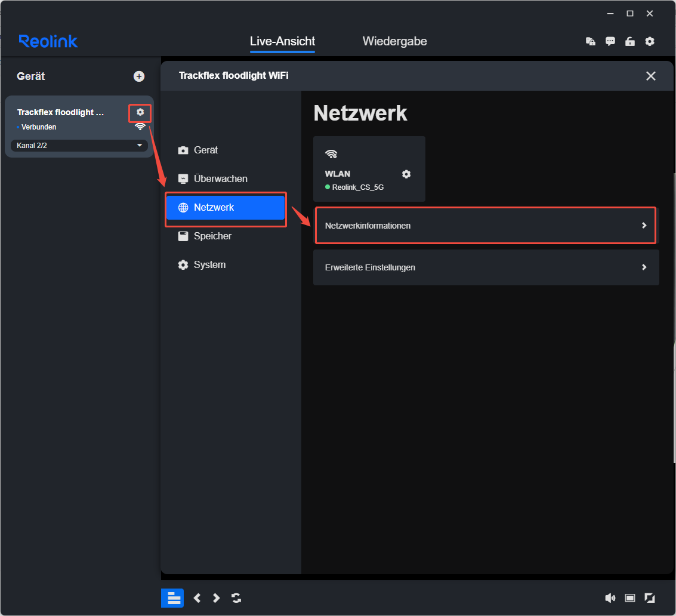Close the Trackflex floodlight WiFi settings panel
Screen dimensions: 676x616
(x=650, y=76)
